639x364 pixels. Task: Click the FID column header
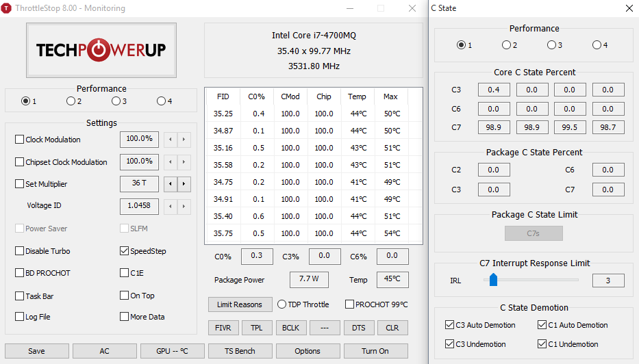point(223,96)
